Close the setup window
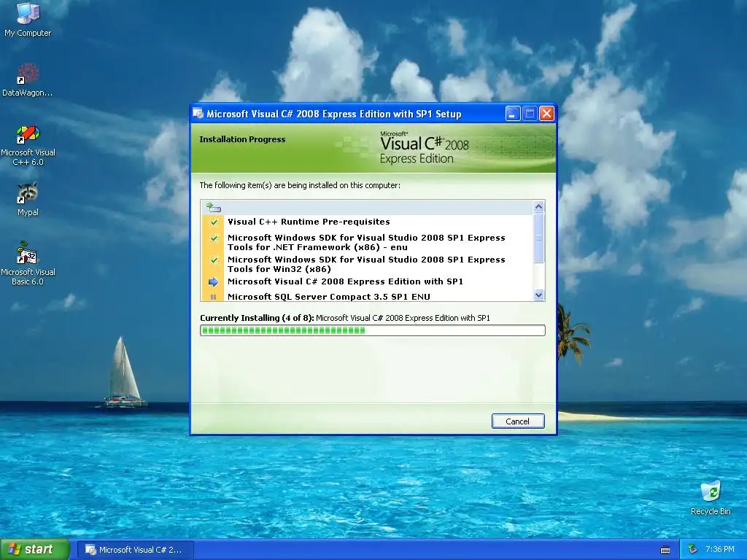The image size is (747, 560). 547,114
